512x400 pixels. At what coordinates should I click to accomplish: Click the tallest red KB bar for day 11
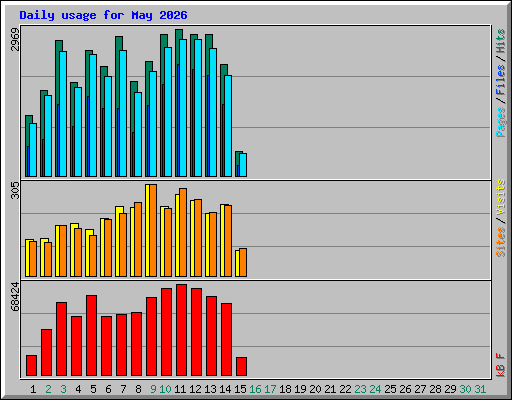[x=181, y=330]
